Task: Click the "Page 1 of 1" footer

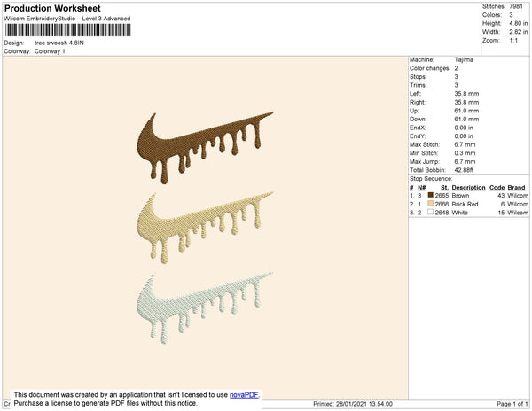Action: (x=512, y=404)
